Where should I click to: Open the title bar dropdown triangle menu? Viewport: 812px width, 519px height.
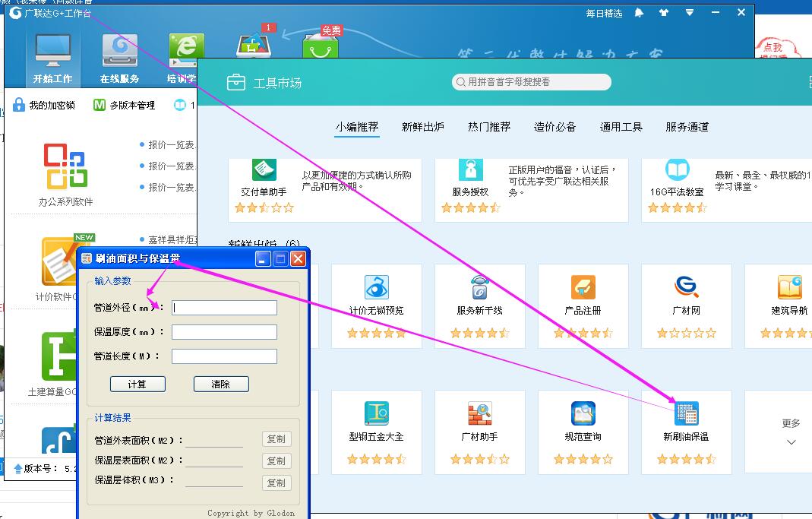[x=689, y=12]
